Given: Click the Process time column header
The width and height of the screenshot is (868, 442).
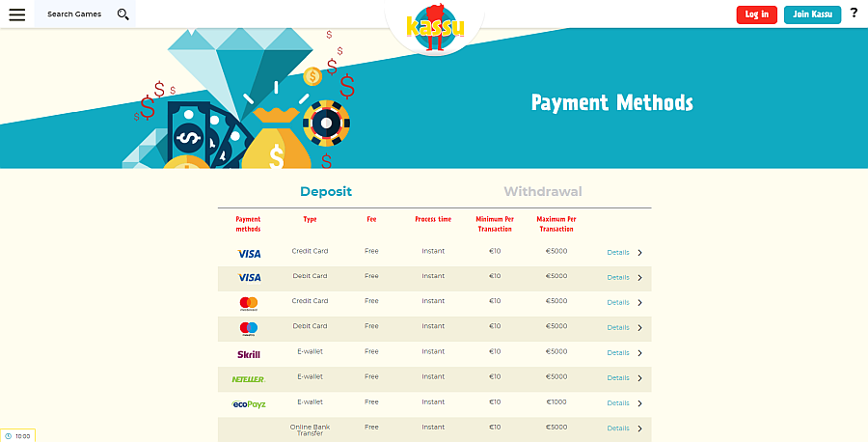Looking at the screenshot, I should point(433,219).
